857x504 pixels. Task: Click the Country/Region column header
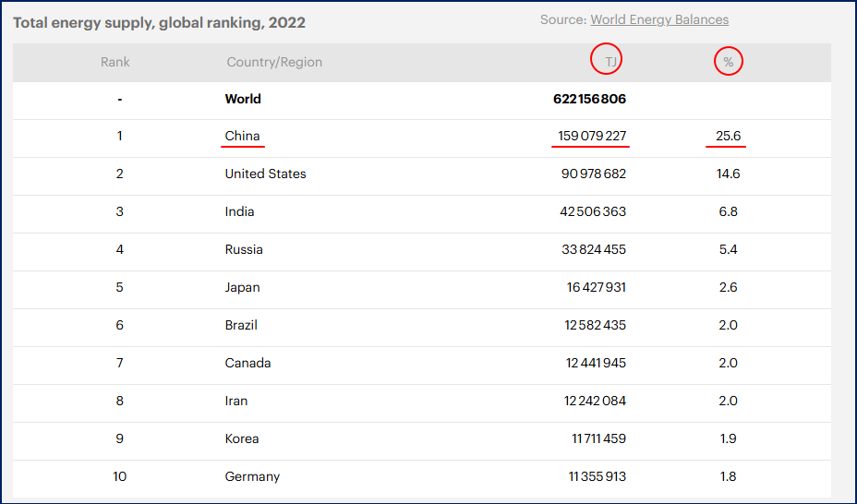coord(274,62)
